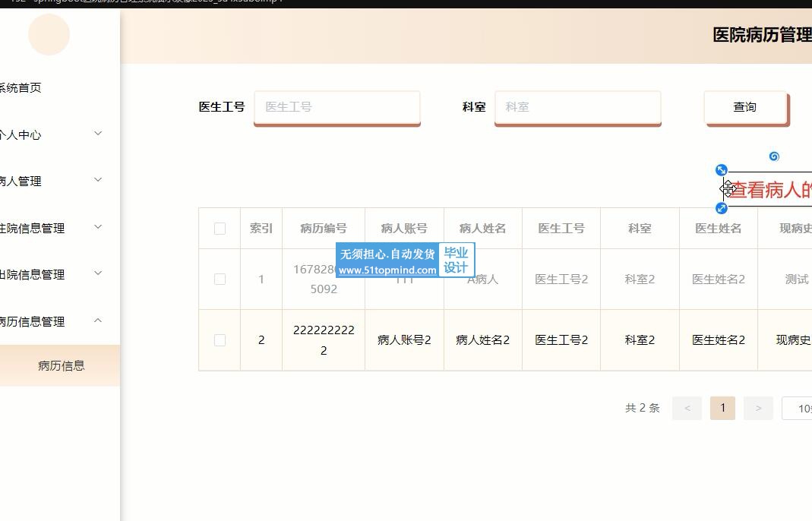Click the 毕业设计 watermark badge
Screen dimensions: 812x521
tap(456, 260)
